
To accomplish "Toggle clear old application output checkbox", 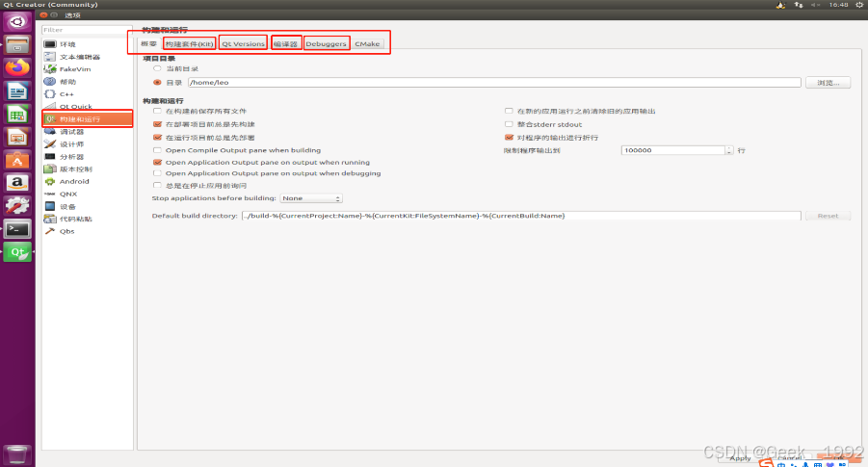I will pyautogui.click(x=509, y=111).
